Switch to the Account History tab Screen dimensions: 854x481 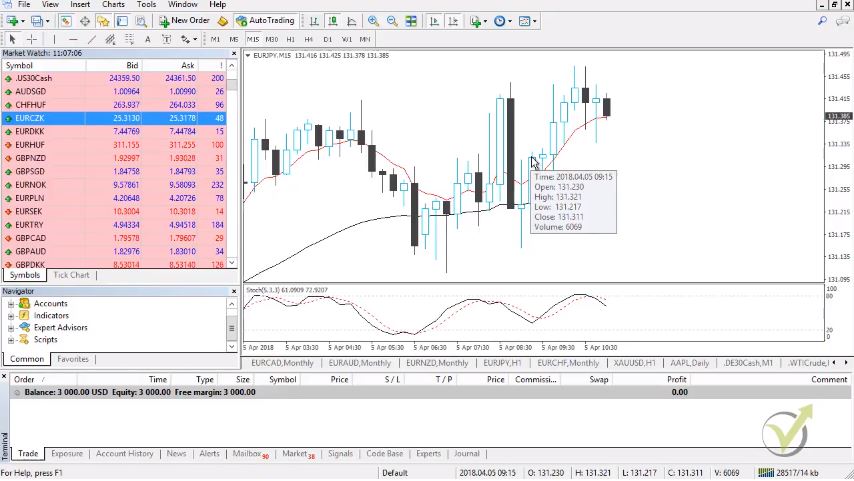coord(124,454)
